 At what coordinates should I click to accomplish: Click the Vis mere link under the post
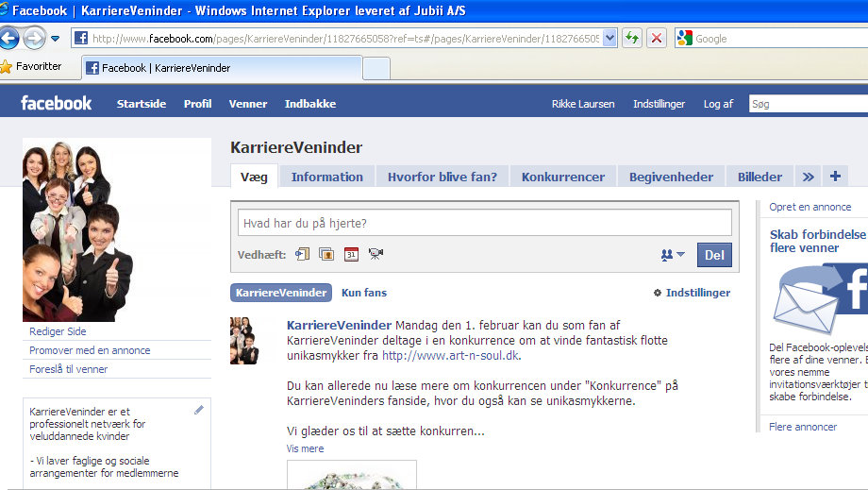[305, 448]
